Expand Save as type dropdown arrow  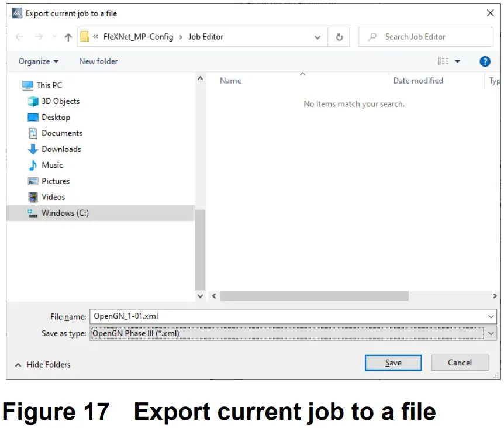pos(491,333)
